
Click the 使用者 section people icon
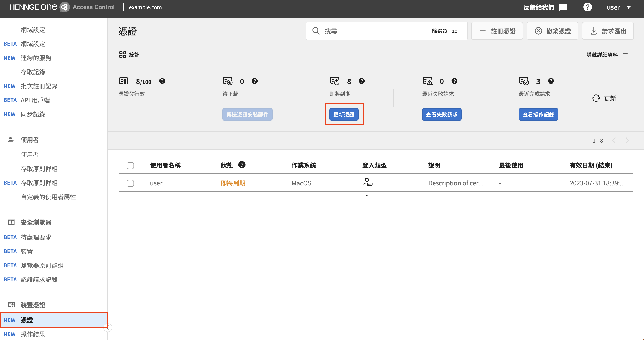(x=11, y=139)
